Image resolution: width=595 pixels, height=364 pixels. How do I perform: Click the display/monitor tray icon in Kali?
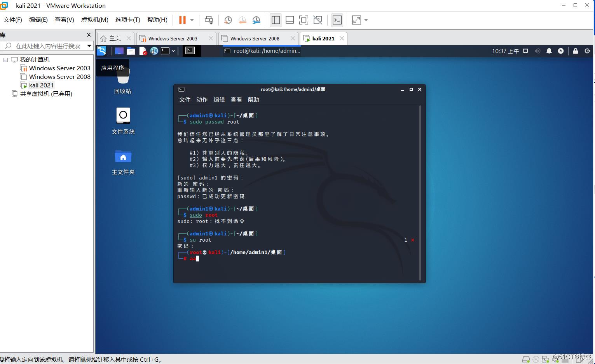[525, 51]
